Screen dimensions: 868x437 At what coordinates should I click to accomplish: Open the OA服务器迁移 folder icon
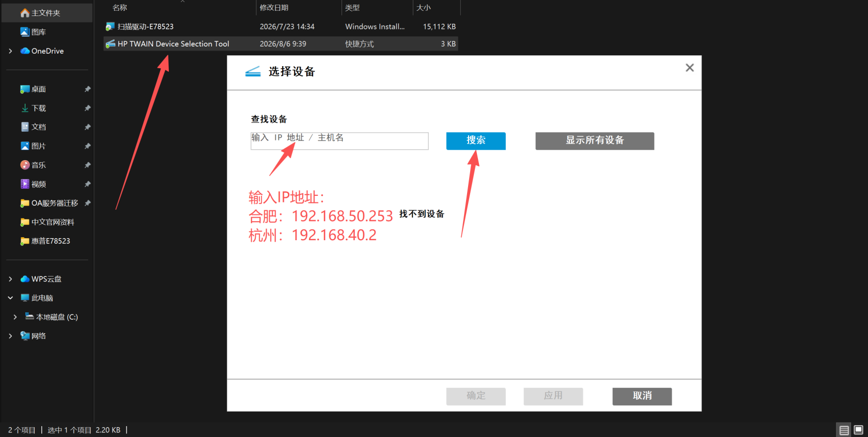[x=25, y=203]
